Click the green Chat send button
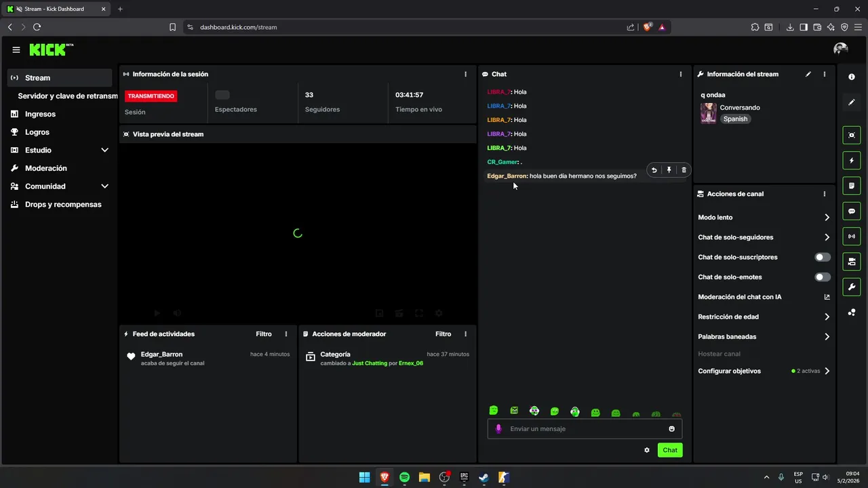This screenshot has width=868, height=488. 670,450
